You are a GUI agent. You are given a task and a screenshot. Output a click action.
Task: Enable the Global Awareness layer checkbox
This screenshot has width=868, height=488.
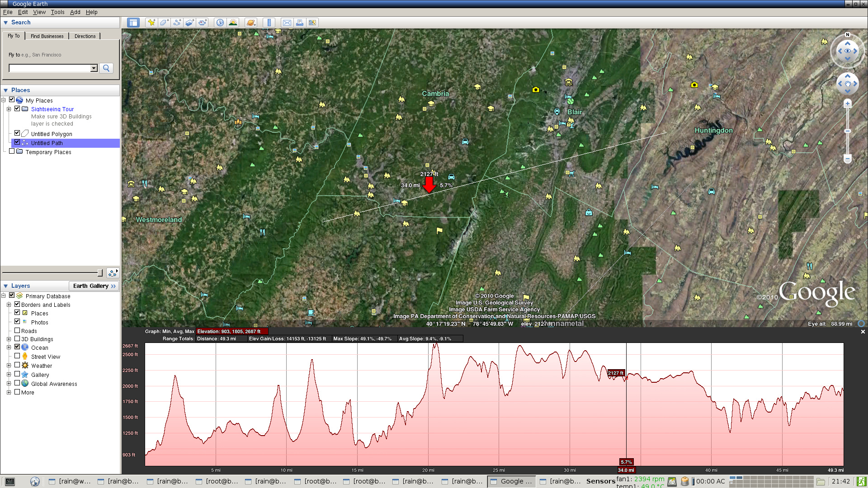point(17,383)
